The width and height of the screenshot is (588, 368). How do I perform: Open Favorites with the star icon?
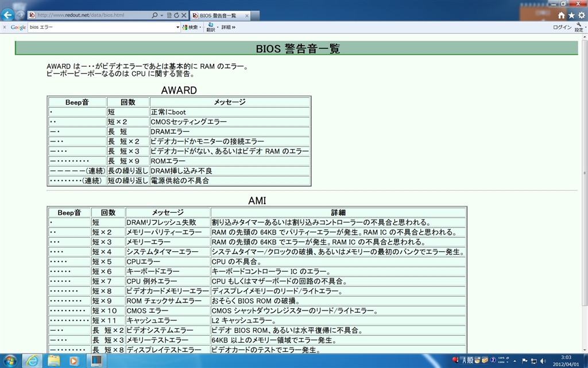tap(571, 15)
